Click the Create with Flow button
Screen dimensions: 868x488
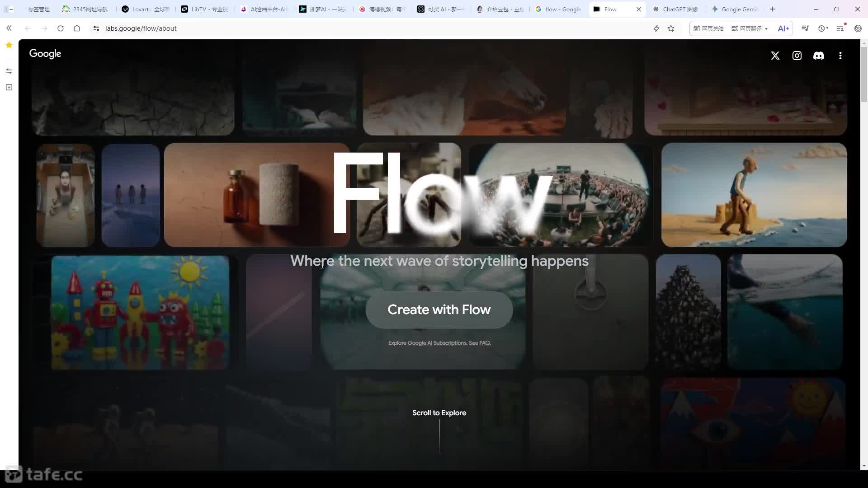(439, 310)
